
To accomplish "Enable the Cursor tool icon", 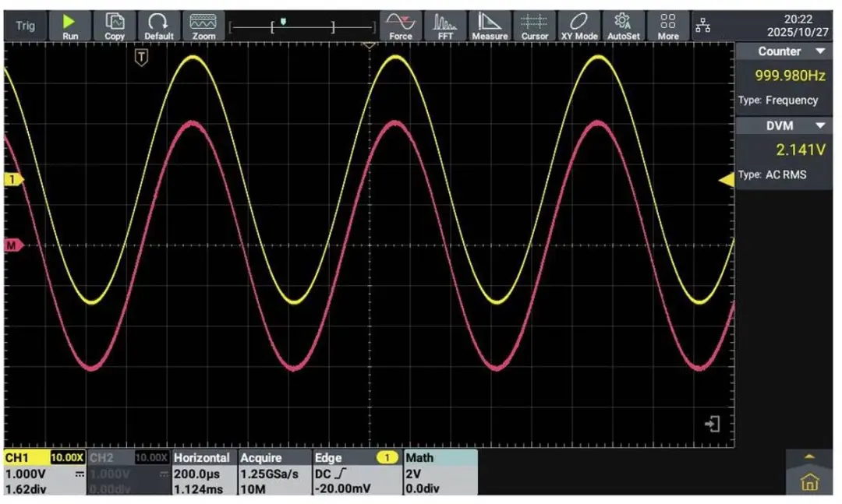I will 534,26.
